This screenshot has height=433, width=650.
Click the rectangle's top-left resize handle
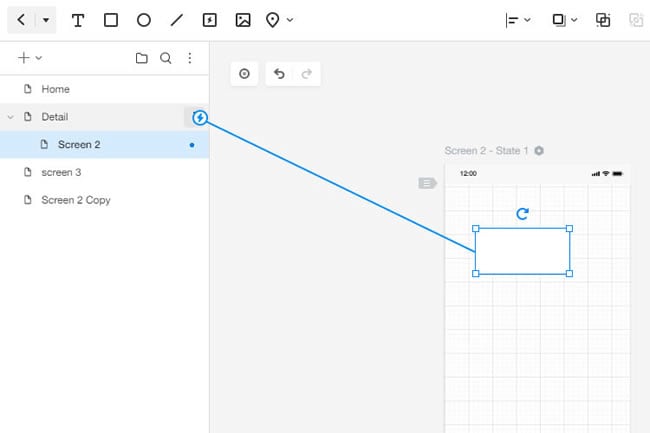pyautogui.click(x=475, y=229)
